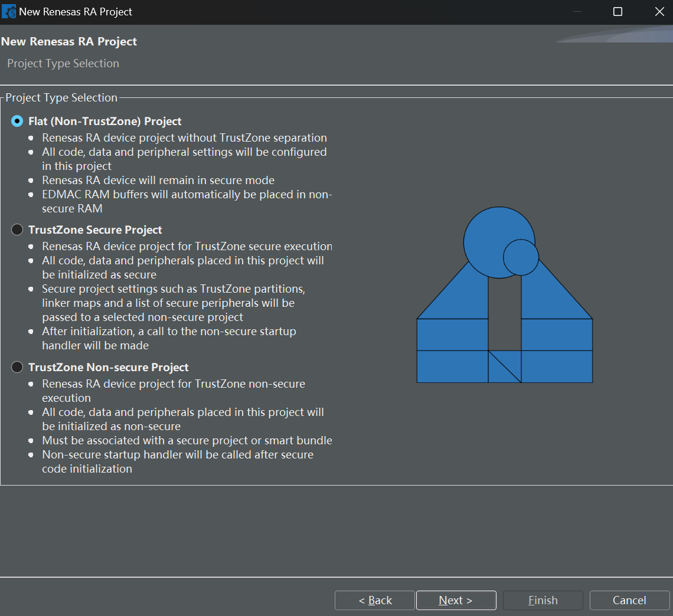
Task: Maximize the New Renesas RA Project window
Action: click(618, 12)
